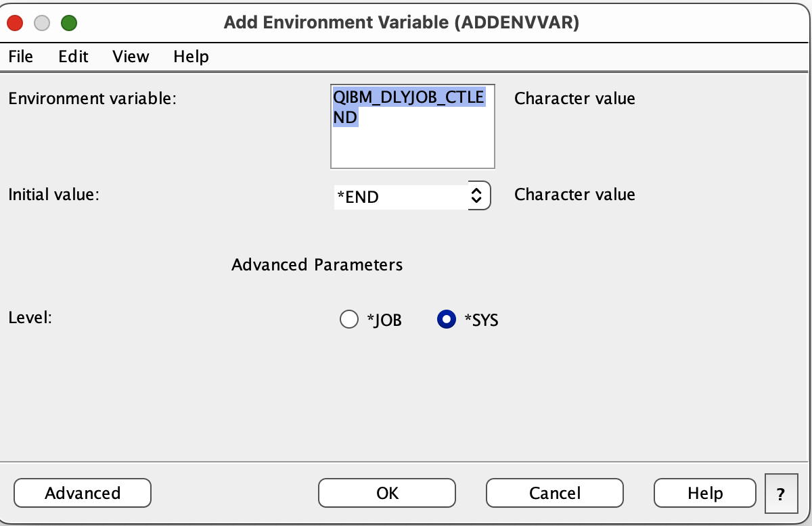Click the Level: field label
812x526 pixels.
click(x=30, y=316)
